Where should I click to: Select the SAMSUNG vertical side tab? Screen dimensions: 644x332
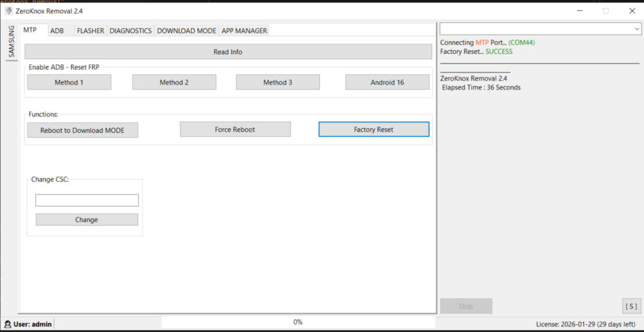[x=11, y=41]
